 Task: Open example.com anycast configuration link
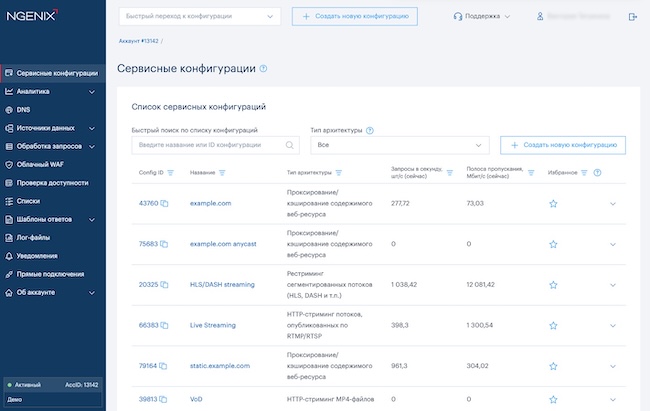[223, 244]
